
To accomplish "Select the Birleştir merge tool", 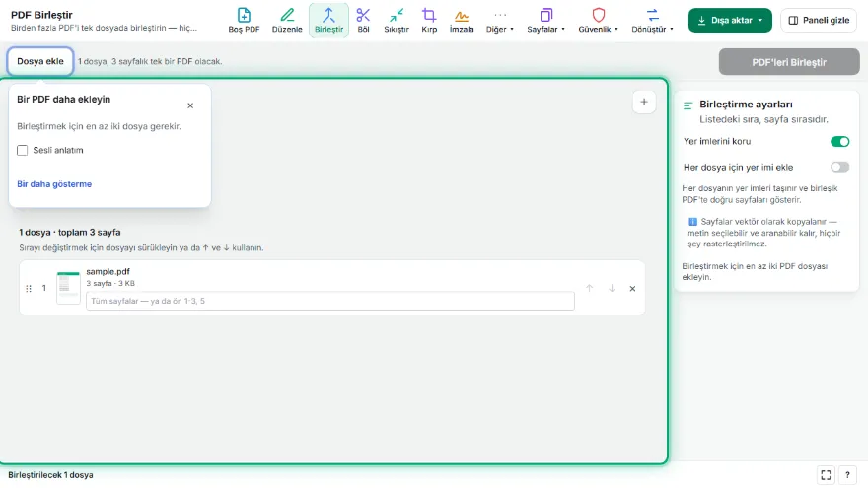I will pos(328,21).
